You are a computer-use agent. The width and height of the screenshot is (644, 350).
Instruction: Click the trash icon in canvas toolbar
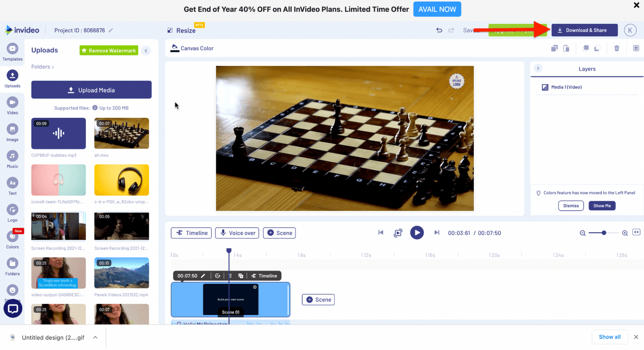616,48
